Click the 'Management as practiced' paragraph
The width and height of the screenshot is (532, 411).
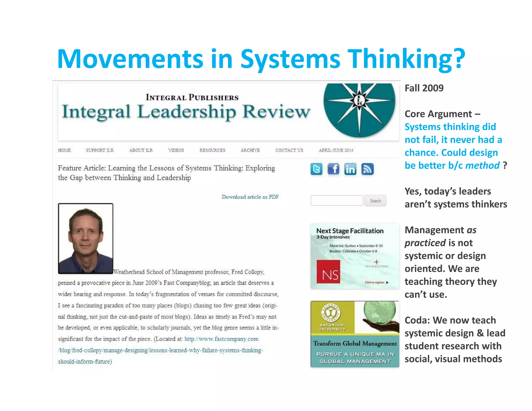click(x=451, y=262)
